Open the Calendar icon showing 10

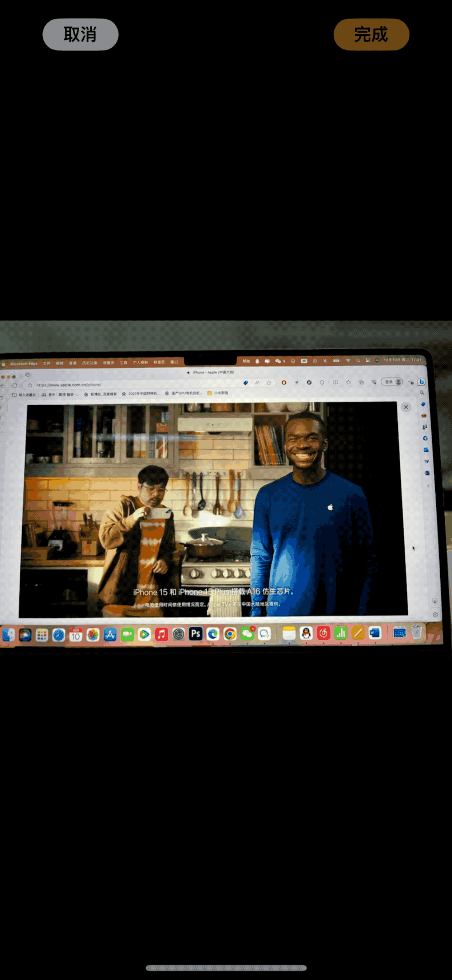(x=76, y=635)
